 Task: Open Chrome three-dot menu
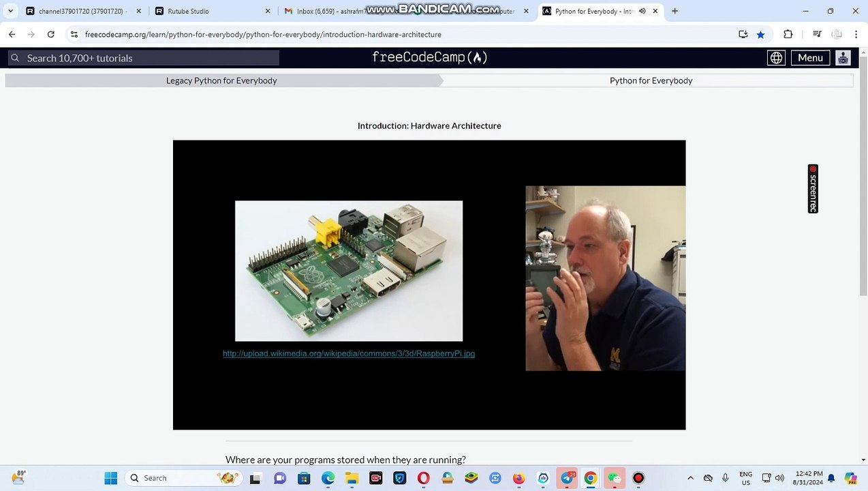click(x=856, y=34)
